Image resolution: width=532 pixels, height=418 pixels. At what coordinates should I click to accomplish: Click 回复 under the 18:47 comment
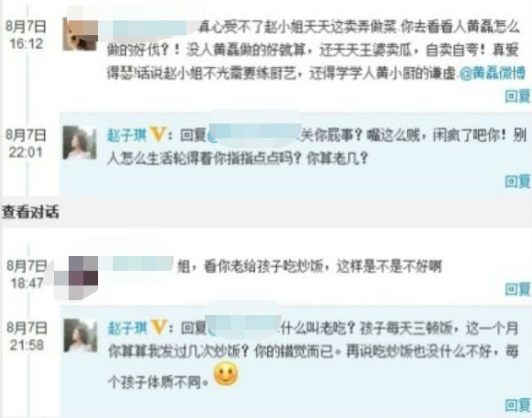click(x=518, y=290)
